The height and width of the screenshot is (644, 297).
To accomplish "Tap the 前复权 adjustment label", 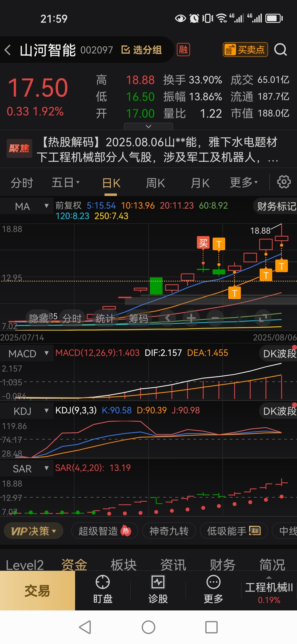I will (x=68, y=205).
